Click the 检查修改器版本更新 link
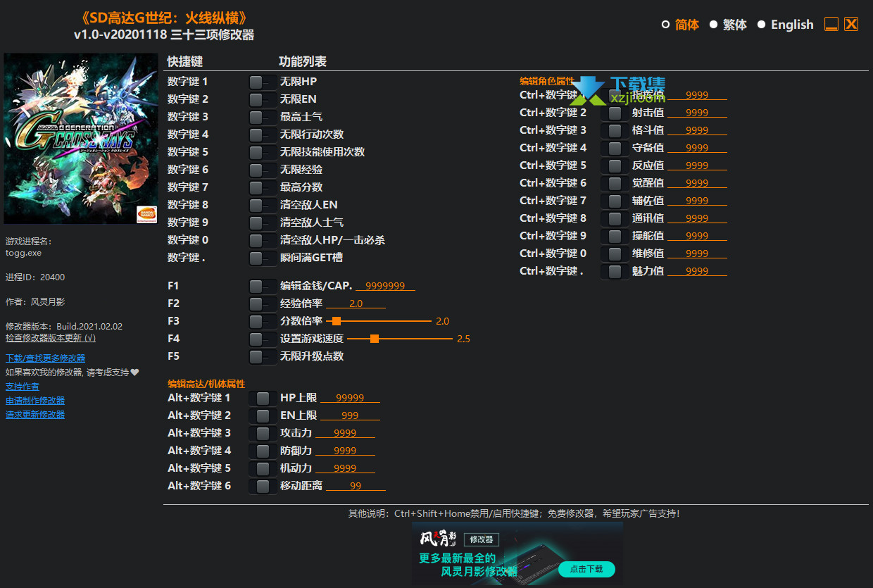The image size is (873, 588). click(x=51, y=337)
